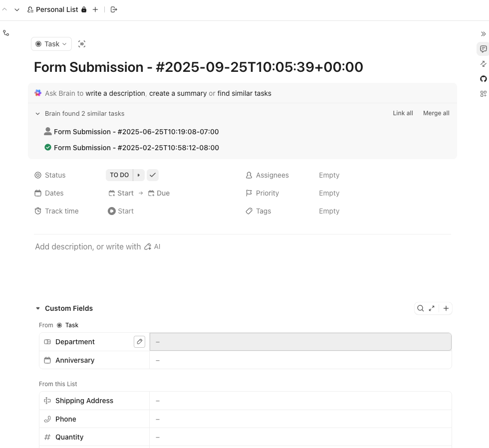
Task: Open similar task dated 2025-06-25
Action: coord(136,132)
